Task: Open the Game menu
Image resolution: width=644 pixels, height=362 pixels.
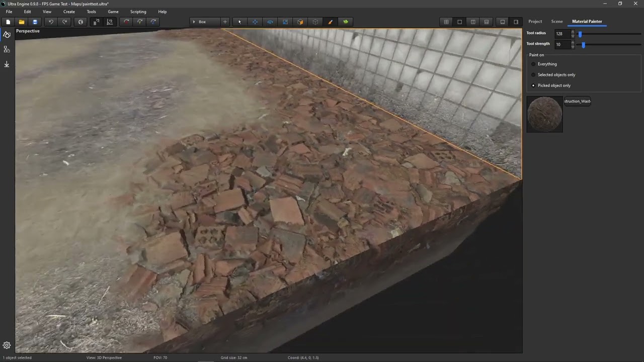Action: [113, 12]
